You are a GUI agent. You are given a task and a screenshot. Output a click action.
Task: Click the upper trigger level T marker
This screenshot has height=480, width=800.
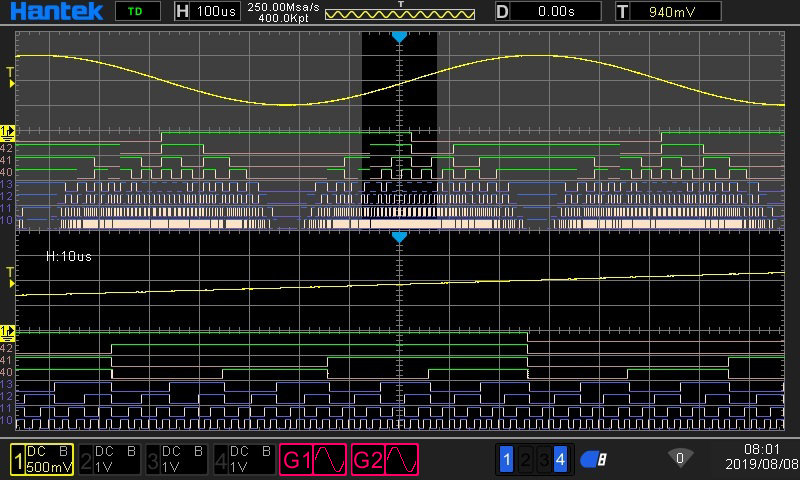tap(10, 72)
